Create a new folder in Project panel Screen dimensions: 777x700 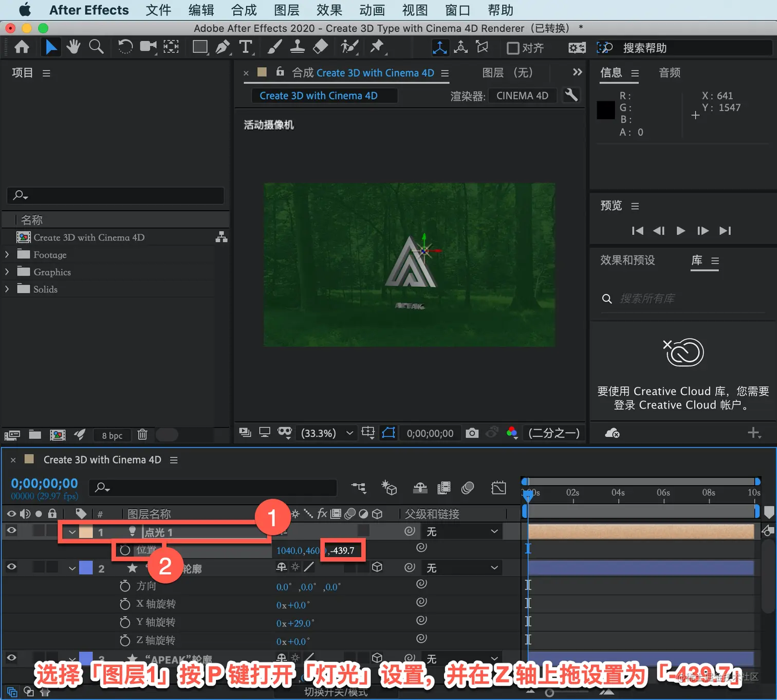pyautogui.click(x=35, y=435)
